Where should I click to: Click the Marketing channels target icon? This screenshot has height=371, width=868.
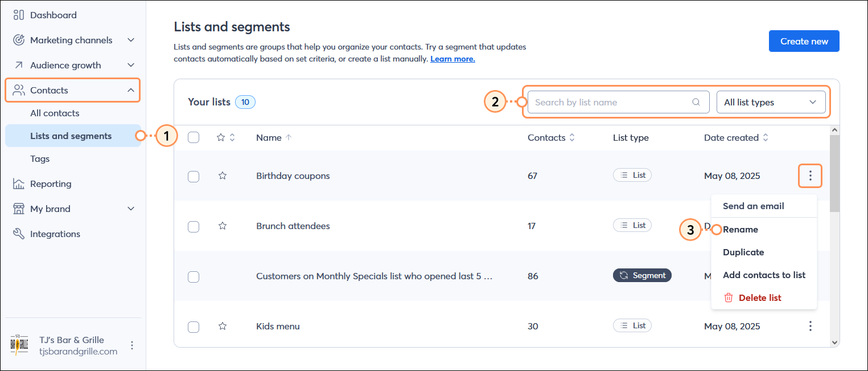19,40
